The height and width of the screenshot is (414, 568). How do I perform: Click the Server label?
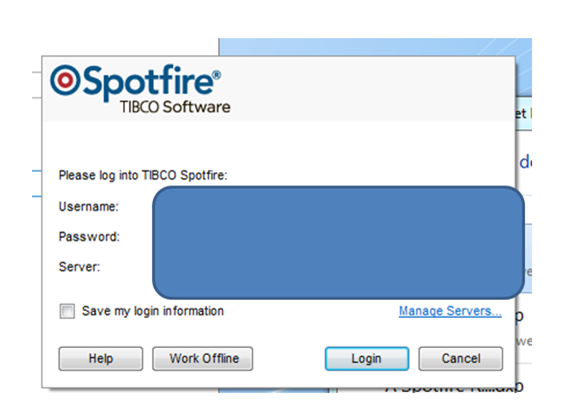79,267
